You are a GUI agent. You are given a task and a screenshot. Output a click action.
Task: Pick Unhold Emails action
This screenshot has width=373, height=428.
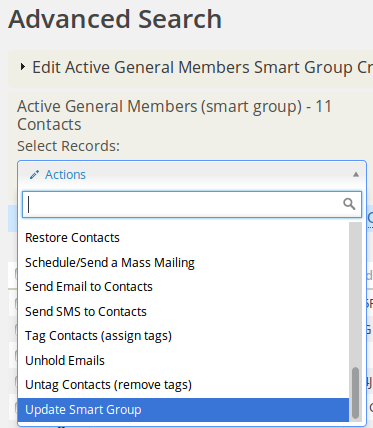pyautogui.click(x=183, y=361)
